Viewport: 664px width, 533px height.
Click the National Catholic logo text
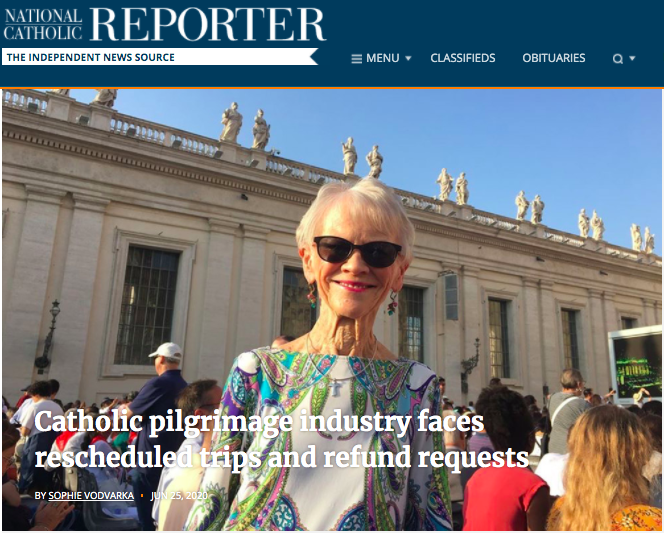click(x=43, y=25)
